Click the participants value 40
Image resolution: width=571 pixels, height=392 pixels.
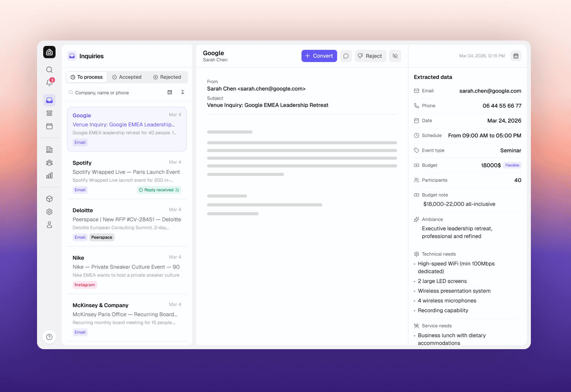518,180
